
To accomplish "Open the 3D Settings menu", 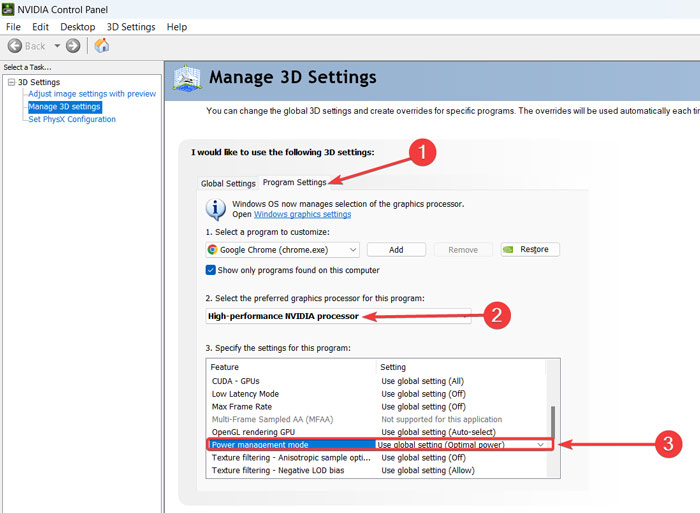I will (x=131, y=27).
